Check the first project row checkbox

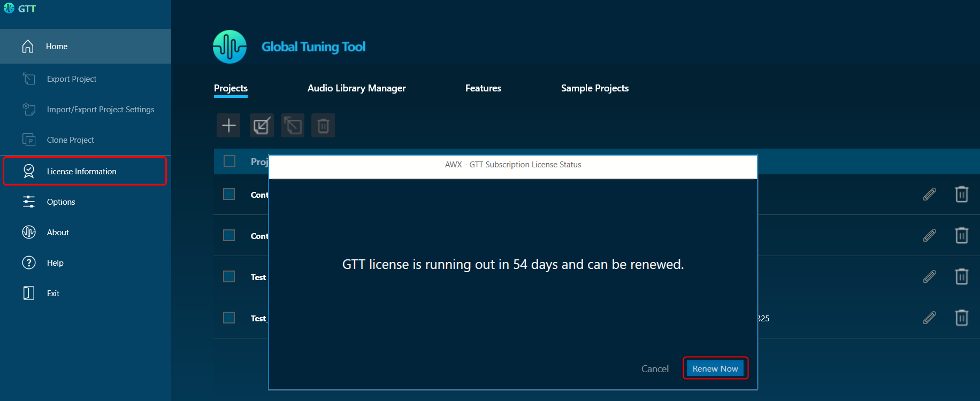pos(229,194)
